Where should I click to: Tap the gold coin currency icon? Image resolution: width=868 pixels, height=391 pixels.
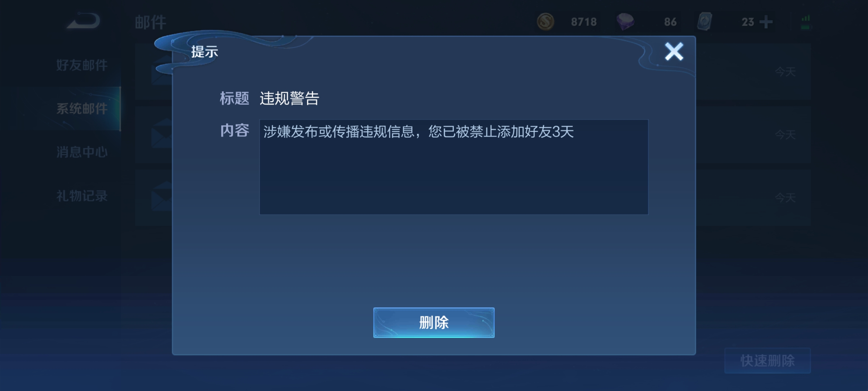pyautogui.click(x=545, y=22)
